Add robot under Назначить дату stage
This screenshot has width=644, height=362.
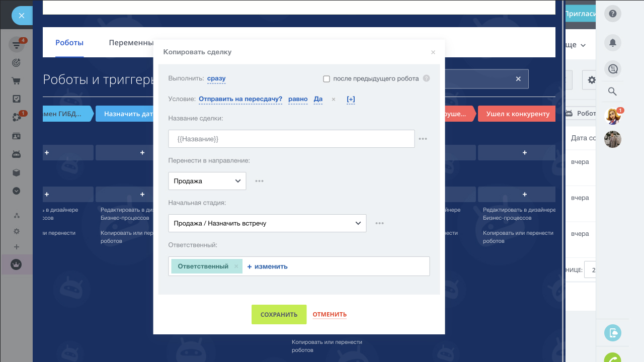[124, 194]
